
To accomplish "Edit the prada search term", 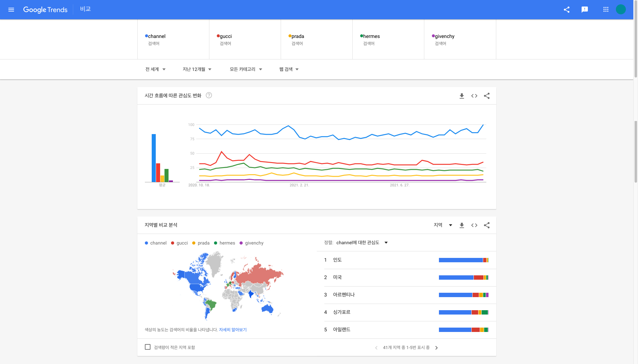I will (317, 40).
